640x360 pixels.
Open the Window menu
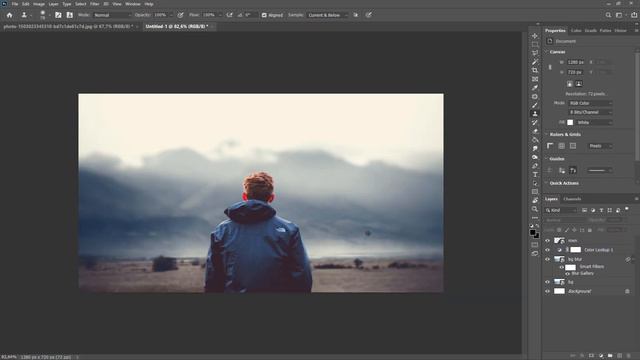click(133, 4)
